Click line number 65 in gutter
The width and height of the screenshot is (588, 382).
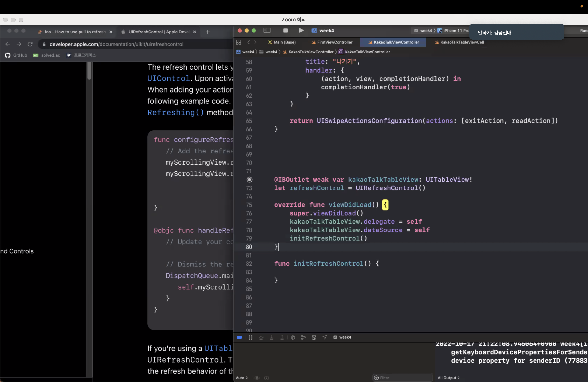[249, 121]
